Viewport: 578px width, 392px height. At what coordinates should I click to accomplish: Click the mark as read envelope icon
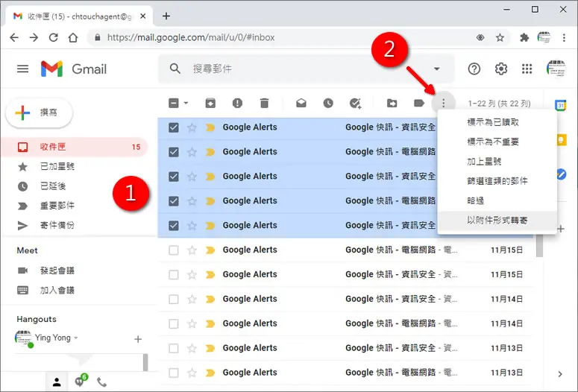pos(301,103)
